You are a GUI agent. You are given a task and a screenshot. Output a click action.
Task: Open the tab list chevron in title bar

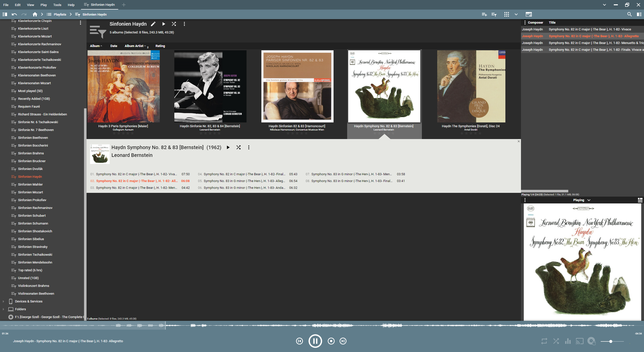[604, 5]
